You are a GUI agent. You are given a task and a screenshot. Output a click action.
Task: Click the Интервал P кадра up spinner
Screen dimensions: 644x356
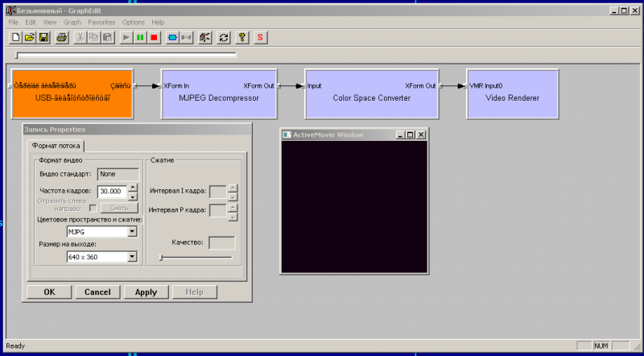pyautogui.click(x=233, y=207)
